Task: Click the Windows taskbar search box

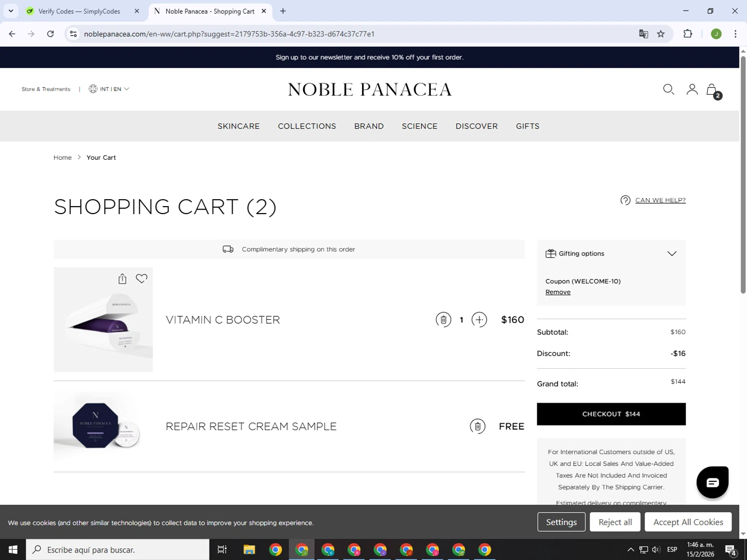Action: point(118,550)
